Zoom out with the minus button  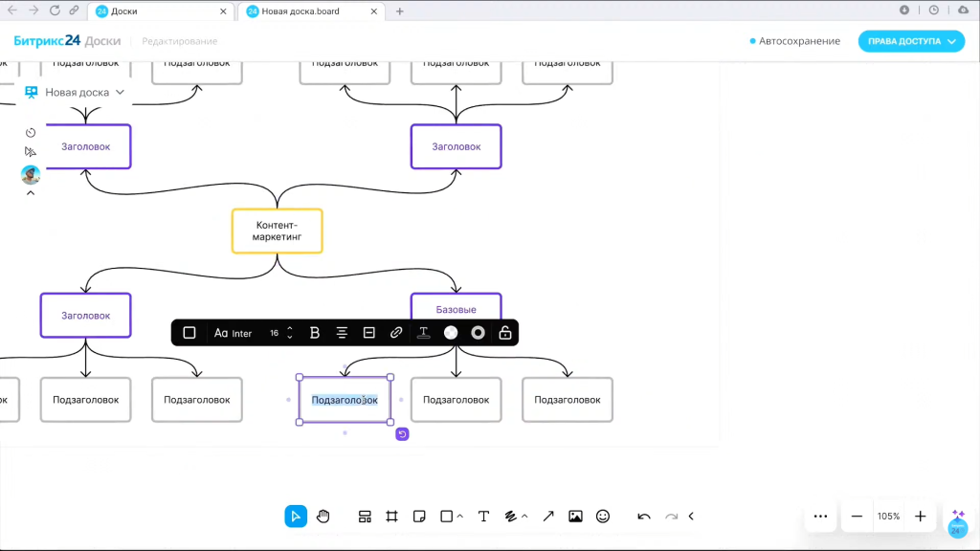857,516
